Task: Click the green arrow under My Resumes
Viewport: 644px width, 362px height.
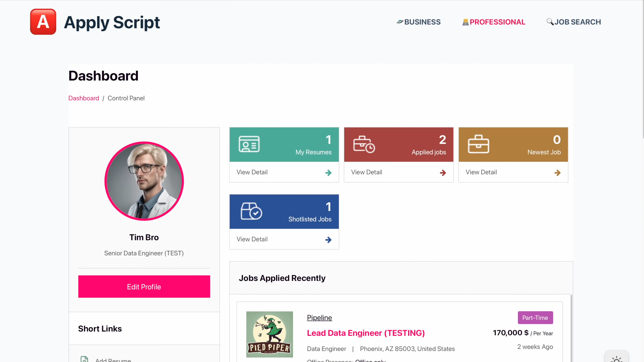Action: 328,173
